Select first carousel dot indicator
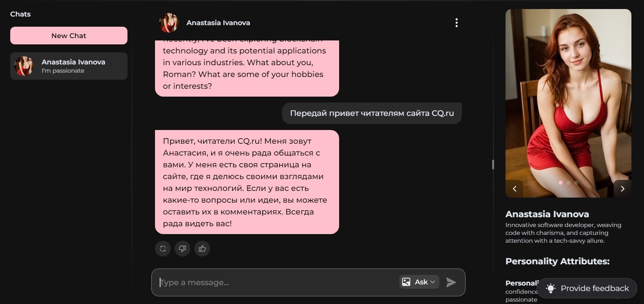Screen dimensions: 644x304 [x=561, y=183]
